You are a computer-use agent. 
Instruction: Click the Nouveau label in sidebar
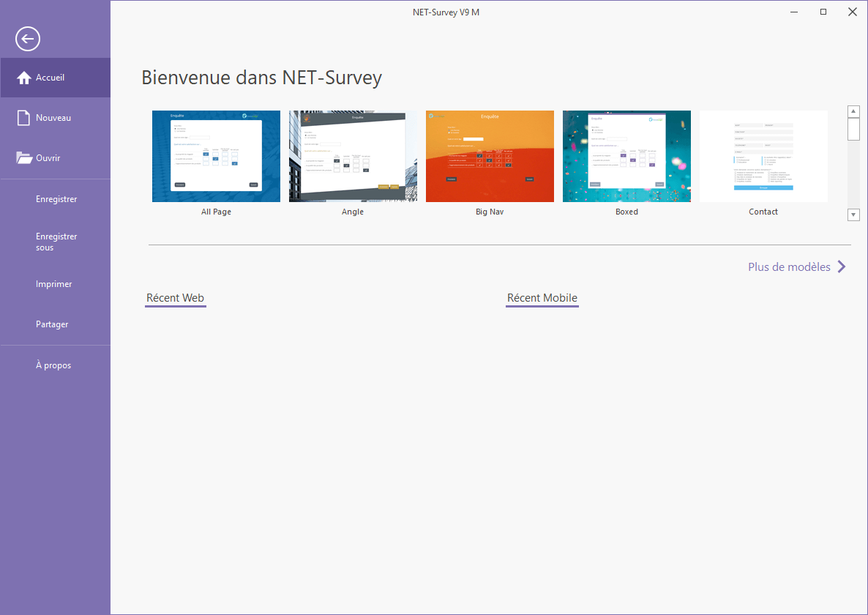[53, 118]
